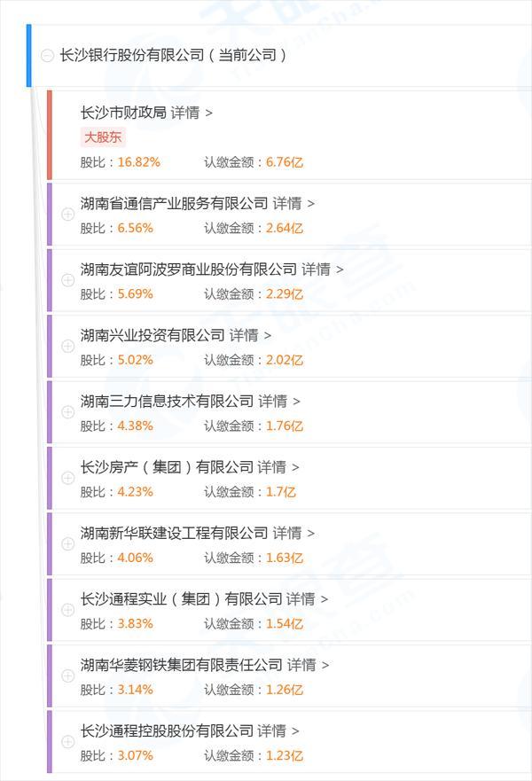The image size is (532, 781).
Task: Open 详情 link for 长沙通程实业（集团）有限公司
Action: point(307,599)
